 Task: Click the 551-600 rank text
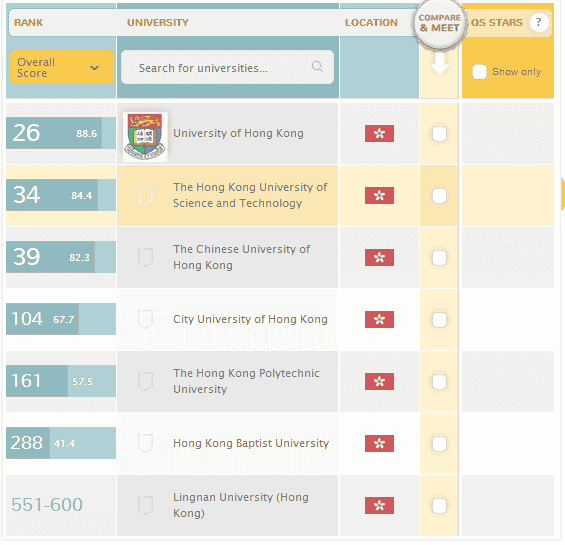coord(47,505)
